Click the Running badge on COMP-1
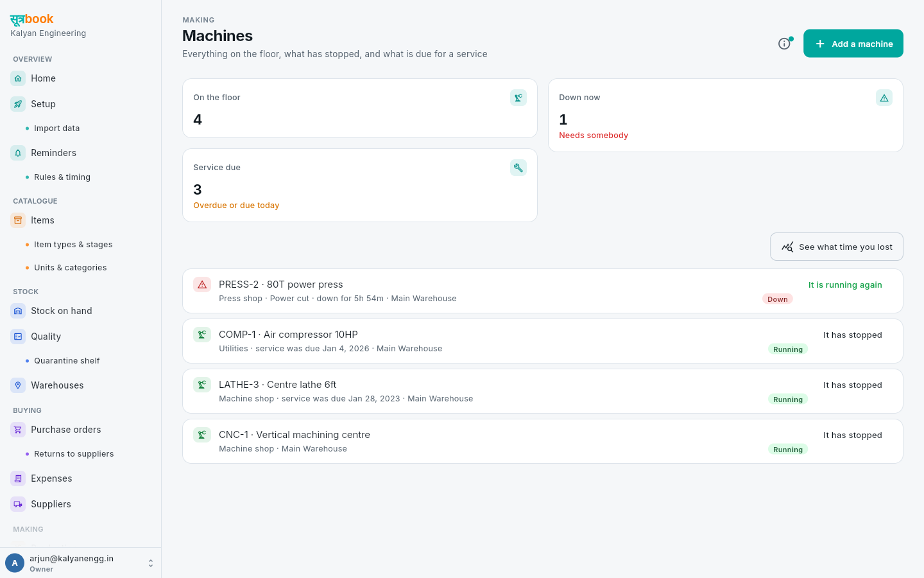Viewport: 924px width, 578px height. click(788, 349)
